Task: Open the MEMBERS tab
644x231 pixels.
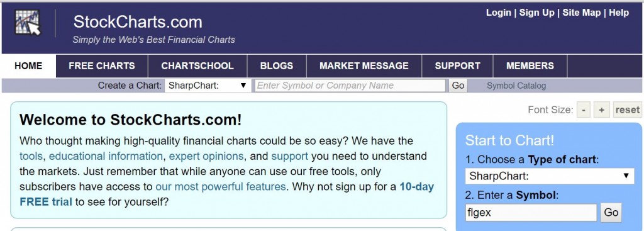Action: (x=530, y=65)
